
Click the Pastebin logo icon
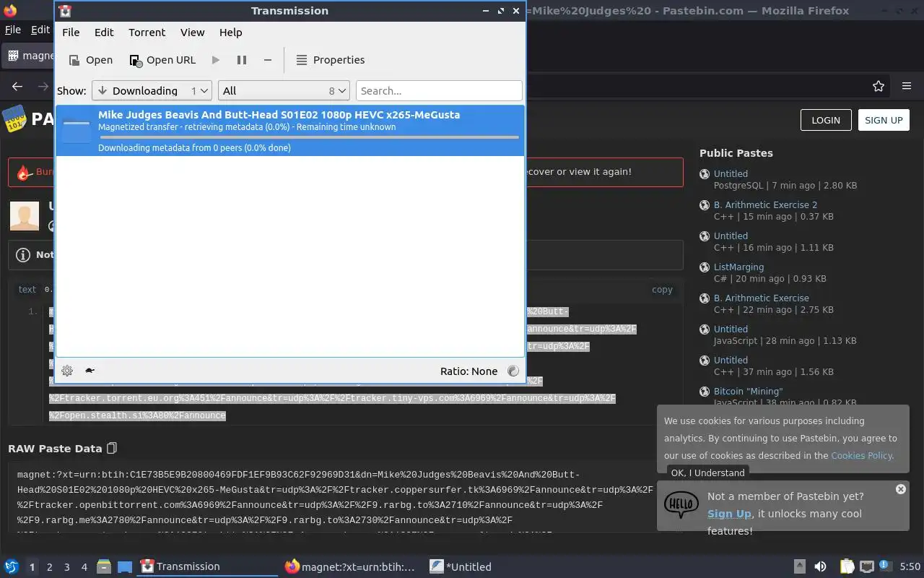click(x=14, y=119)
